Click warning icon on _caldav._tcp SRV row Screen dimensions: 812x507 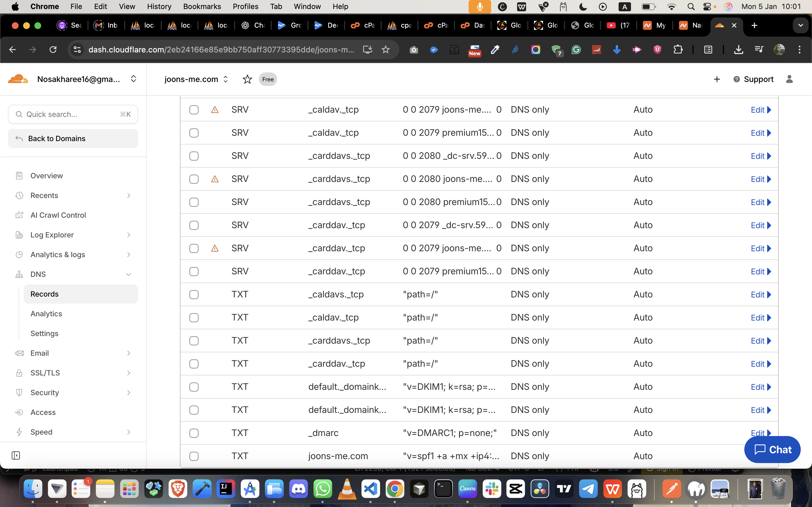(215, 110)
